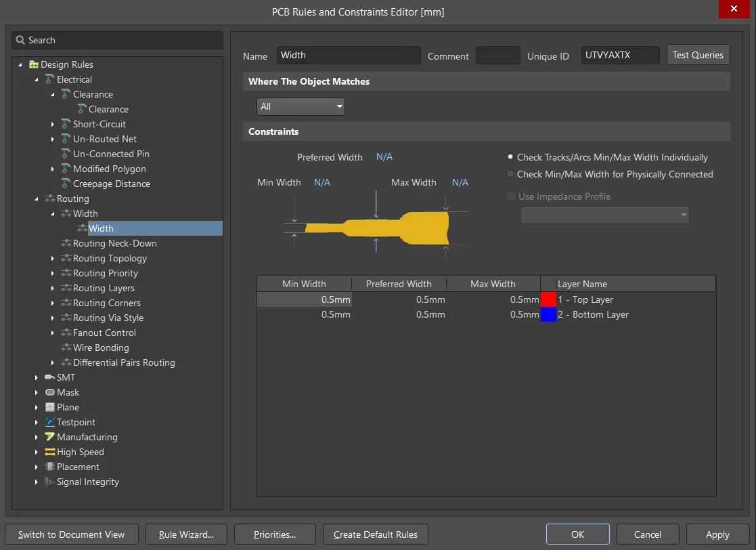Click Create Default Rules button
This screenshot has width=756, height=550.
point(376,534)
